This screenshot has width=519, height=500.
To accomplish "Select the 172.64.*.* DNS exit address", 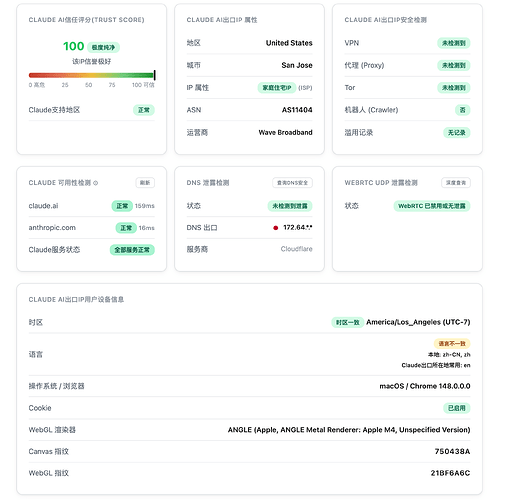I will point(298,228).
